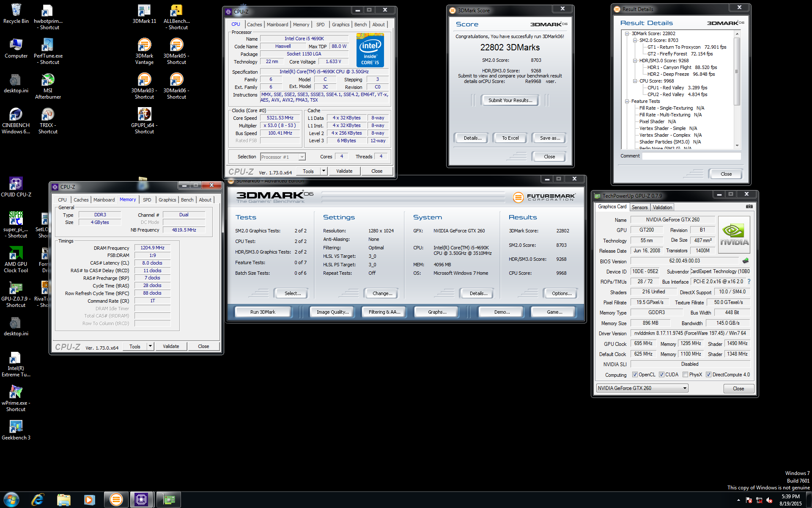Open Bus Interface help question mark
This screenshot has width=812, height=508.
point(749,282)
